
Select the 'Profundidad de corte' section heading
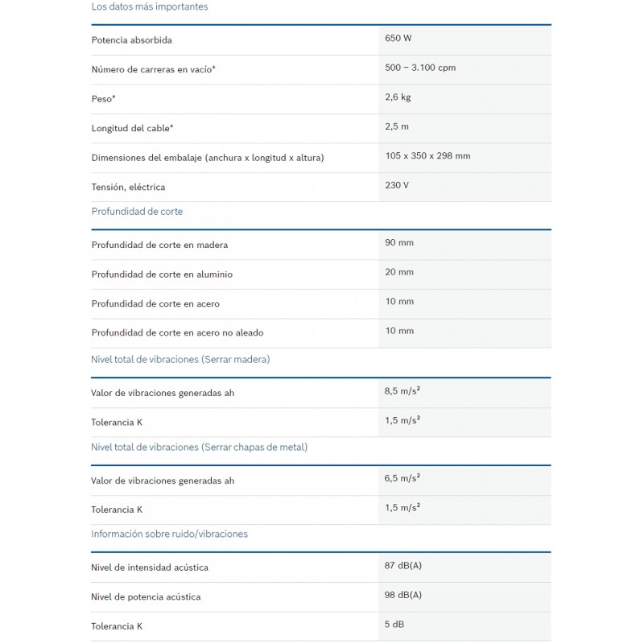coord(137,212)
